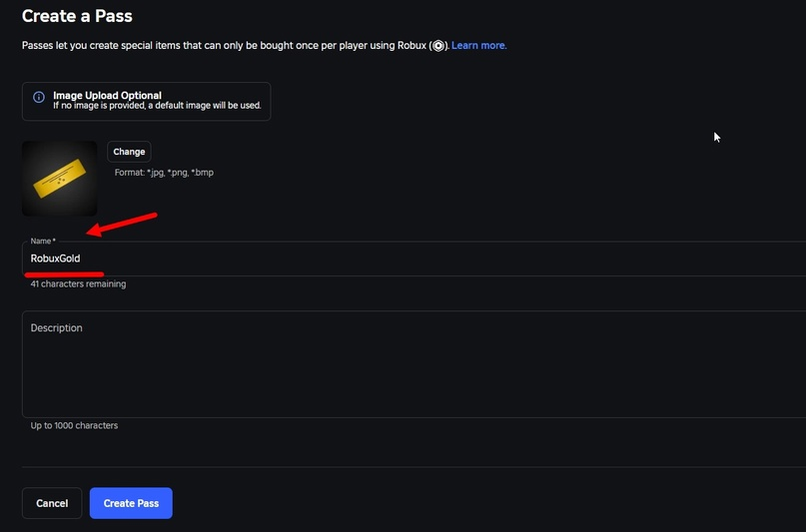Viewport: 806px width, 532px height.
Task: Click inside the Description text area
Action: point(400,364)
